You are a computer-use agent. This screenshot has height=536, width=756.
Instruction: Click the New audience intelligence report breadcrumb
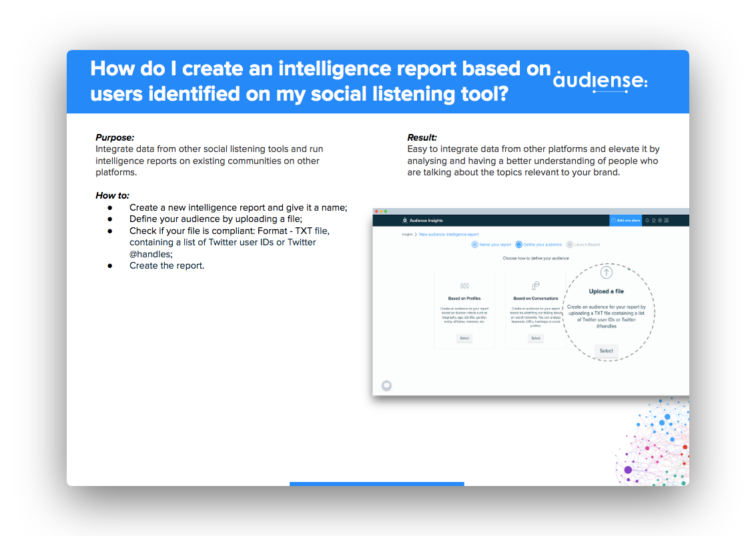449,235
